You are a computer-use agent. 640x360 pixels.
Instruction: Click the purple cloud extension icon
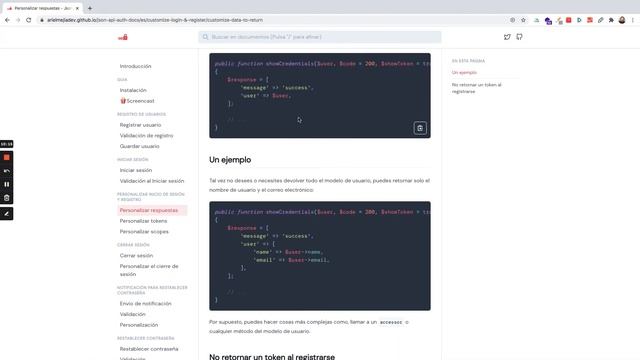tap(548, 20)
